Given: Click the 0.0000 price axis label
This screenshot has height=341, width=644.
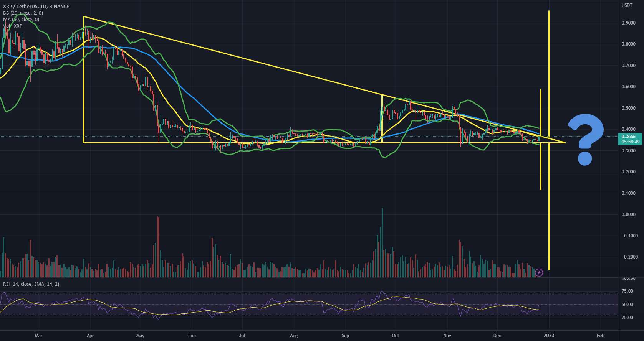Looking at the screenshot, I should [628, 214].
